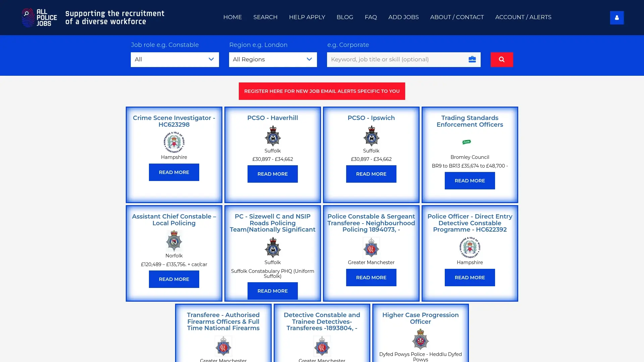Open Trading Standards Enforcement Officers title
The width and height of the screenshot is (644, 362).
tap(470, 121)
